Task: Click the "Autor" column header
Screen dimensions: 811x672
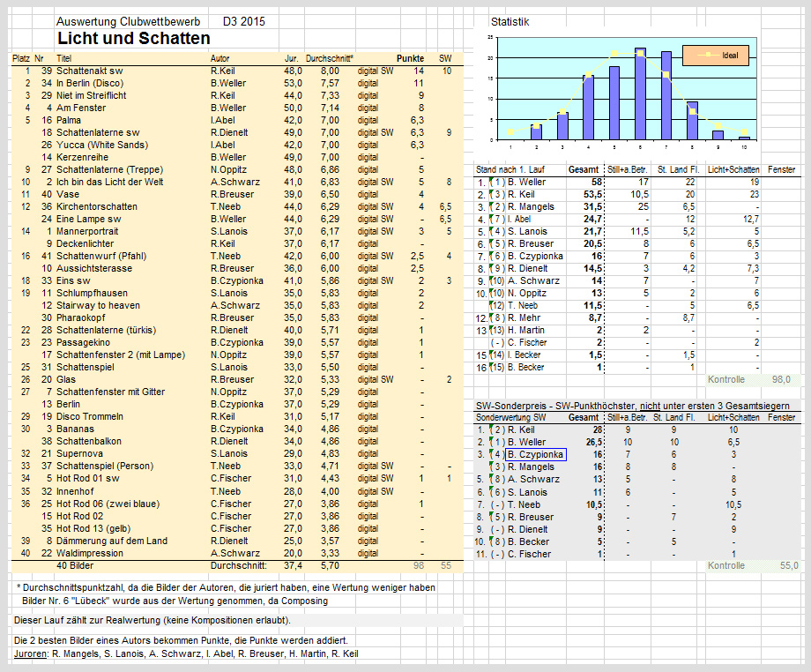Action: (x=219, y=58)
